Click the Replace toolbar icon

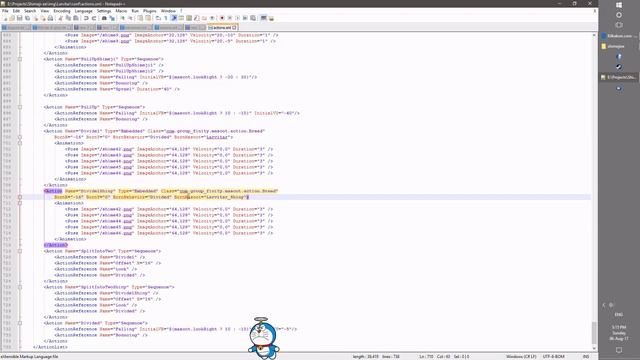[112, 18]
